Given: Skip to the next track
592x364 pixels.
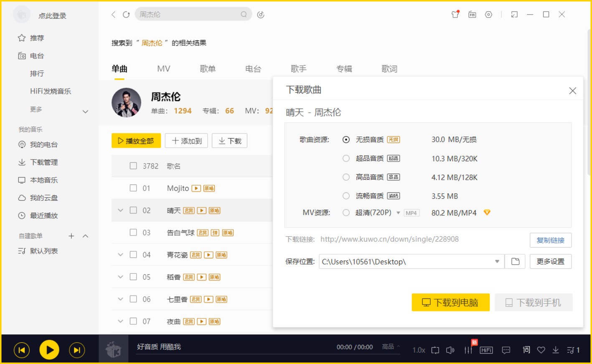Looking at the screenshot, I should (x=77, y=350).
